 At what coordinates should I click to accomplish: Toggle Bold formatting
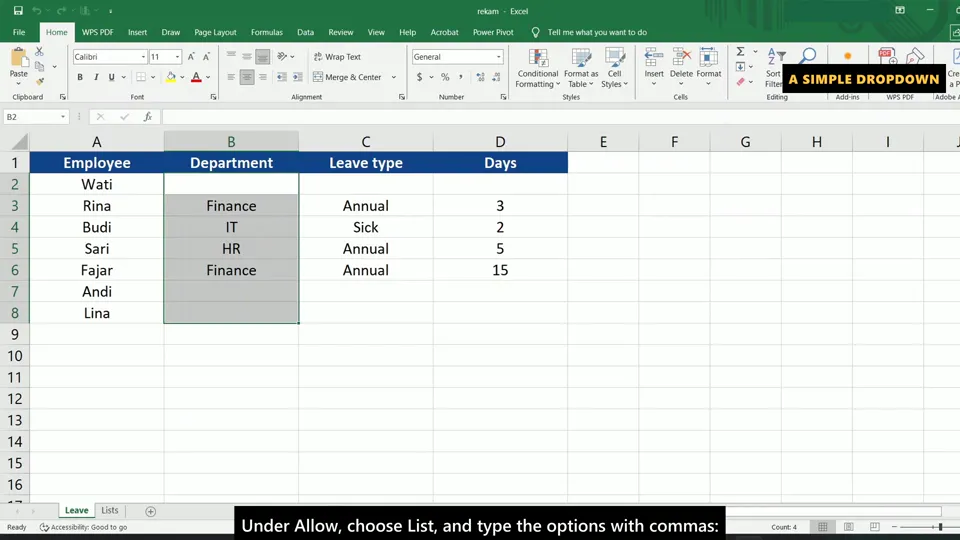(x=80, y=77)
